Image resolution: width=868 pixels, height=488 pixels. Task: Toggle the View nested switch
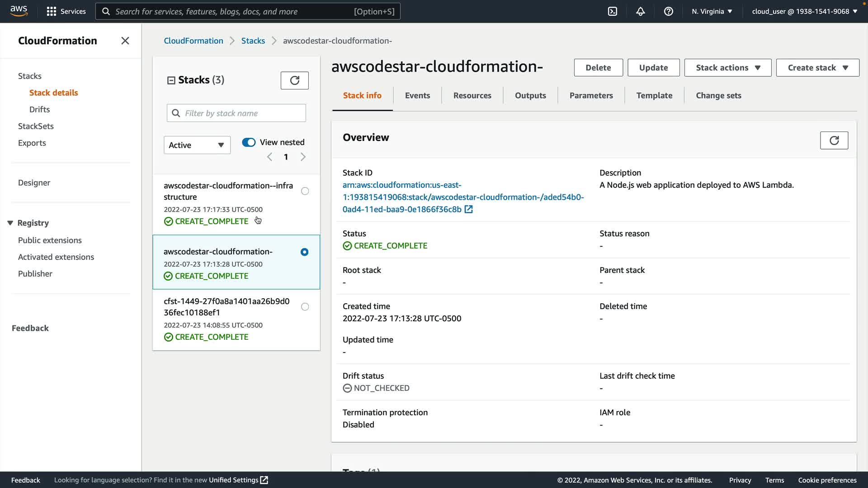[x=249, y=142]
